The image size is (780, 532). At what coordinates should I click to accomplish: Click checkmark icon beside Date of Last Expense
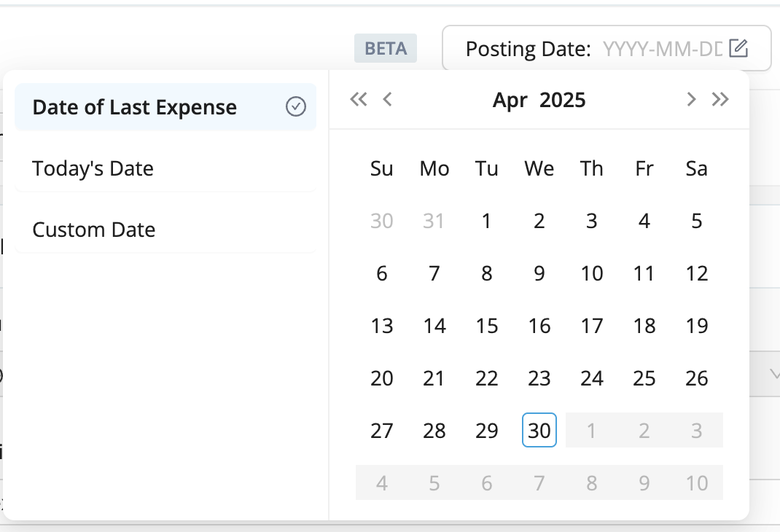[295, 107]
